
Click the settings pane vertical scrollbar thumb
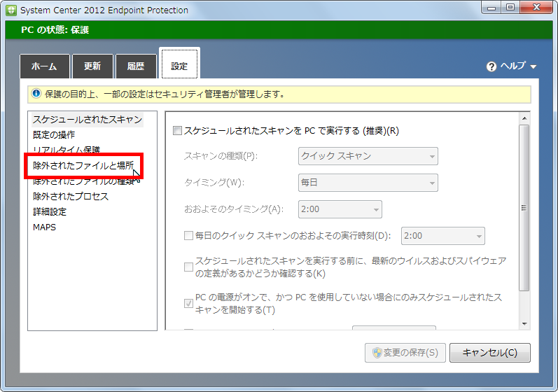[x=524, y=208]
